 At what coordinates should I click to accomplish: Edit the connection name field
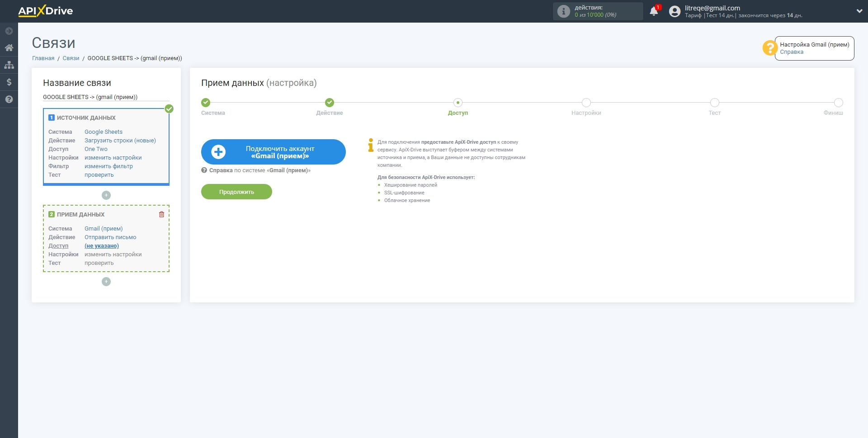(x=106, y=97)
